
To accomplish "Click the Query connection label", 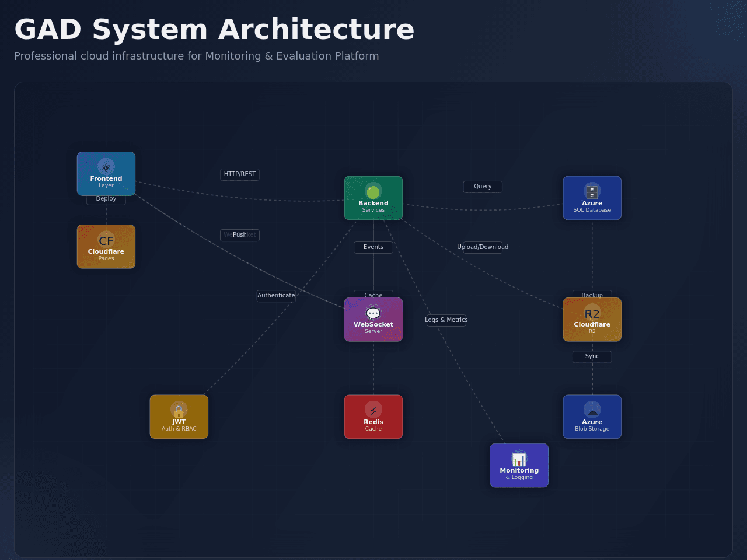I will 483,187.
